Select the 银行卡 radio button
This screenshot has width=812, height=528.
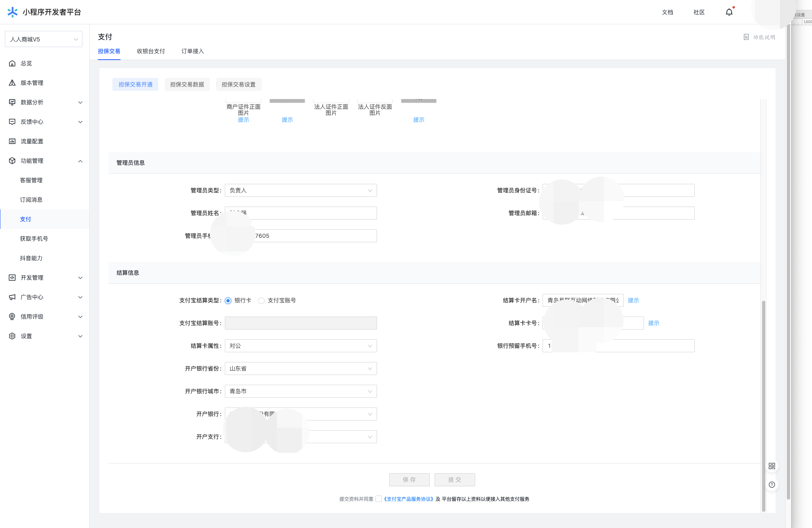[x=228, y=301]
